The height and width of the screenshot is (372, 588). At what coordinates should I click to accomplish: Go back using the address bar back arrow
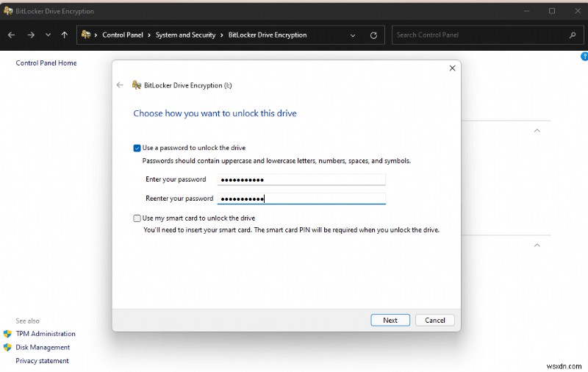(x=11, y=35)
